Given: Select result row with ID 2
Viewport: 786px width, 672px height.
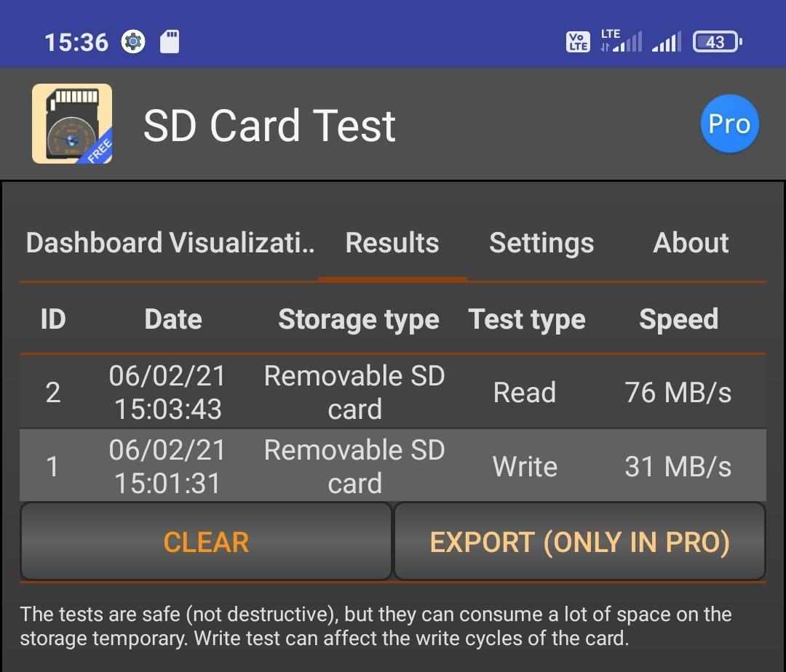Looking at the screenshot, I should [393, 392].
